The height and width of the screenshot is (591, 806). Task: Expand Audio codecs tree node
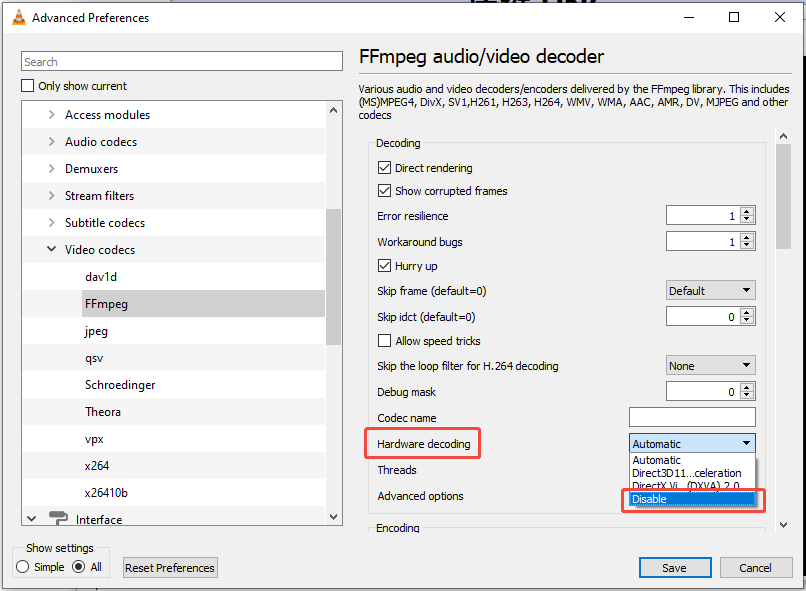51,141
